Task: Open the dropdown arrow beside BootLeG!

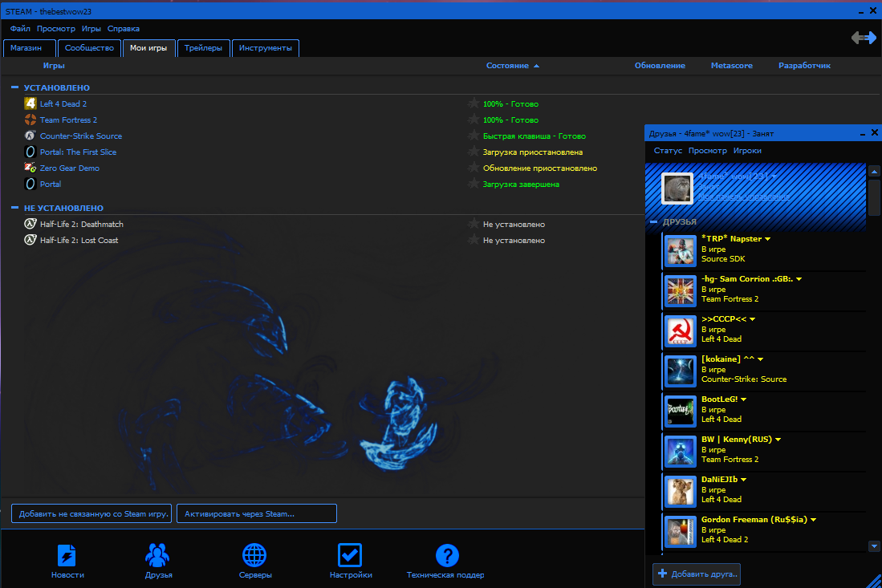Action: [744, 399]
